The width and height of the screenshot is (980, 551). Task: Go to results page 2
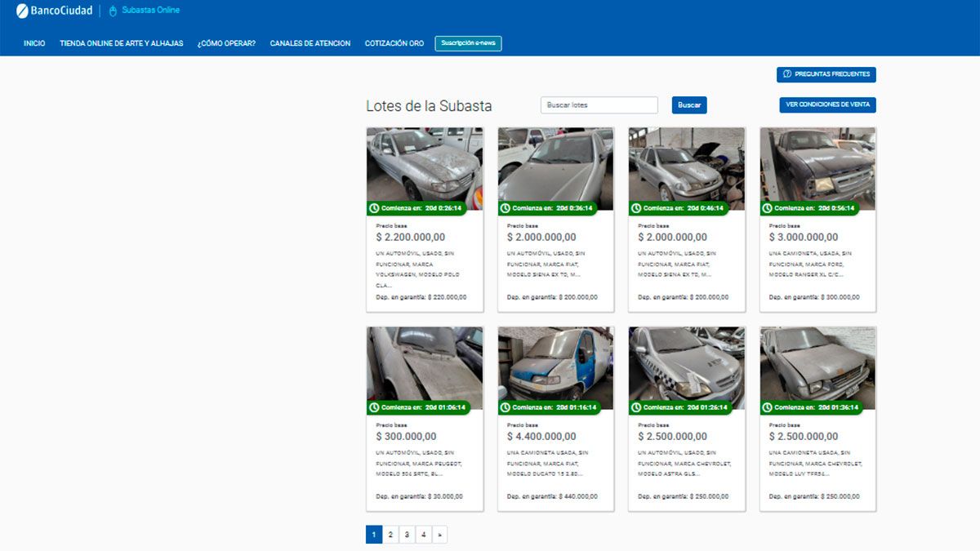click(x=390, y=534)
